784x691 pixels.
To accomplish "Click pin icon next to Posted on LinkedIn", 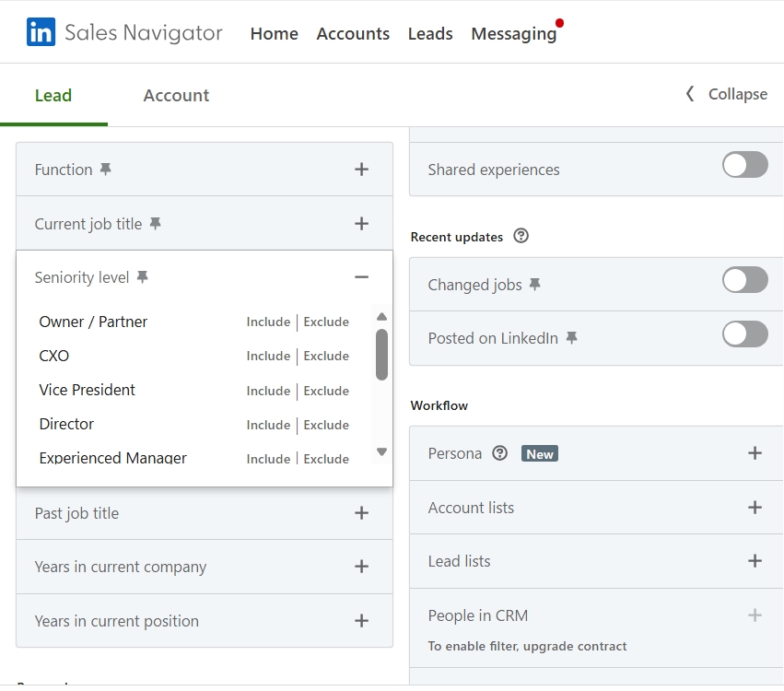I will pyautogui.click(x=571, y=338).
